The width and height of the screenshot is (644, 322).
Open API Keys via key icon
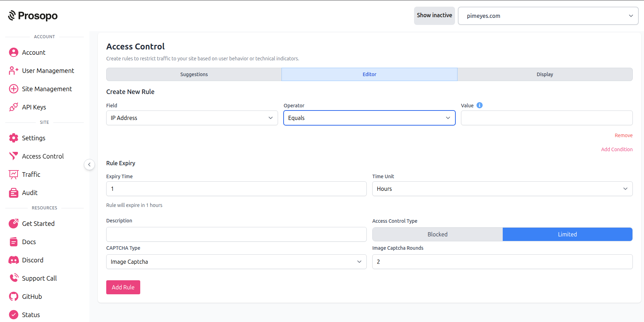tap(14, 107)
